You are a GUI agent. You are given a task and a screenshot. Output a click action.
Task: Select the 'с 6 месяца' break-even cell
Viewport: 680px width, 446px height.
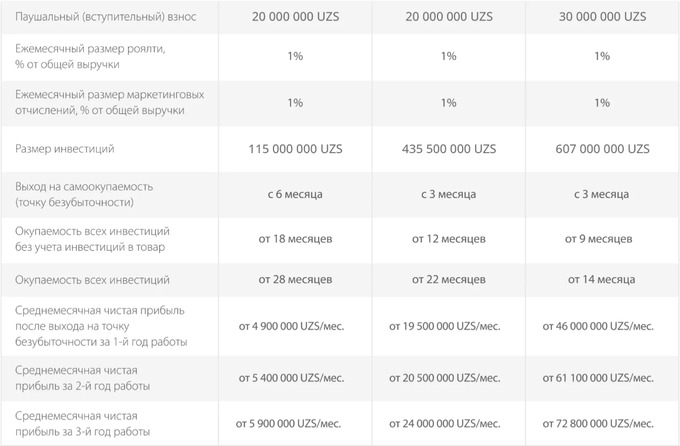[295, 194]
